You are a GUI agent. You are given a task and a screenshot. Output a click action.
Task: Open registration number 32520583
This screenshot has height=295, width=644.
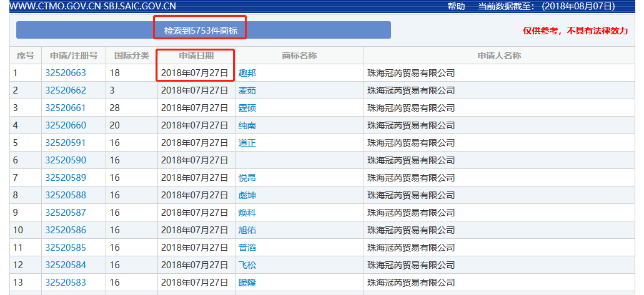66,283
